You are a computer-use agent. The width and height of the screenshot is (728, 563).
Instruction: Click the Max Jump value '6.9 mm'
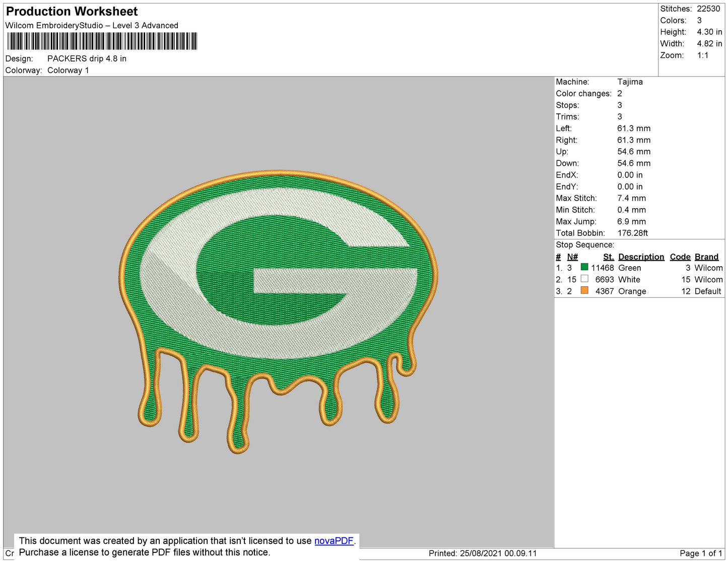(x=631, y=222)
